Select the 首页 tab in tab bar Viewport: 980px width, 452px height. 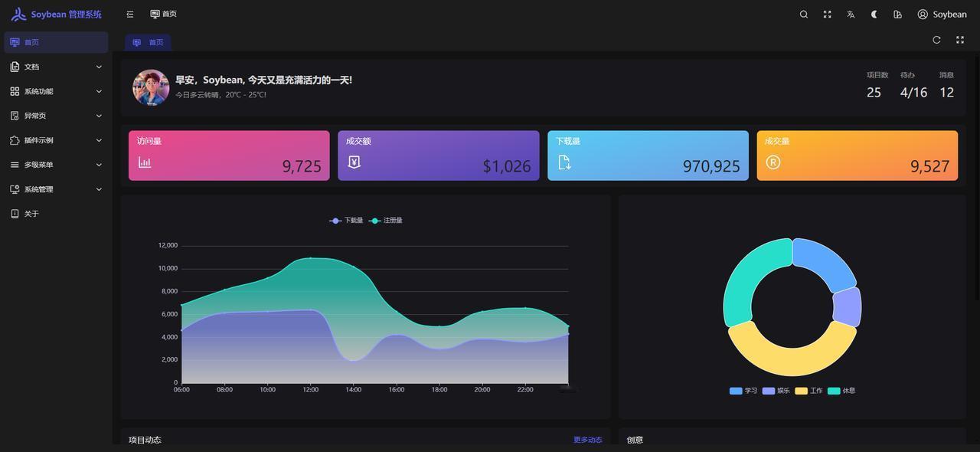tap(149, 43)
